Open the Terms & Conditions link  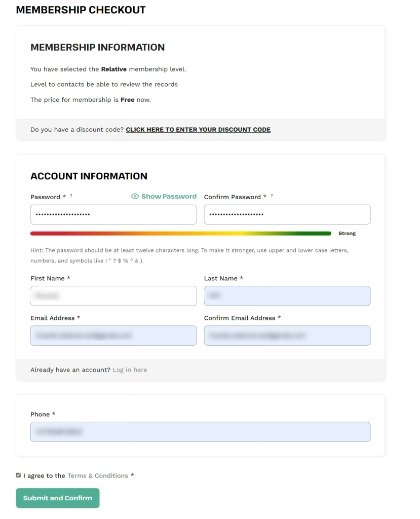(x=98, y=476)
